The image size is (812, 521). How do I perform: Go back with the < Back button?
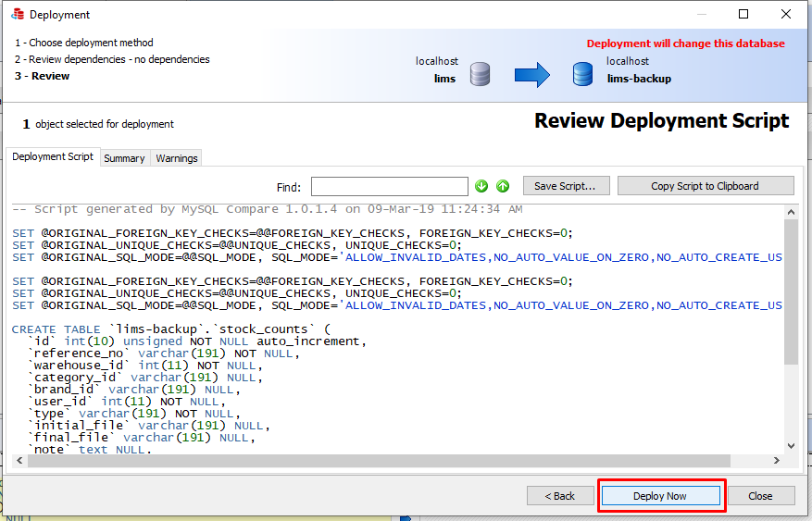(x=560, y=496)
